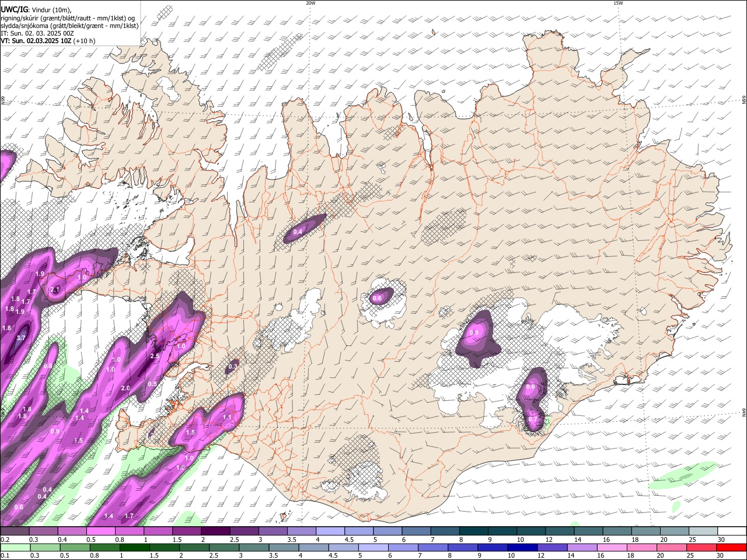Click the 0.9 value over the Vatnajökull glacier
The image size is (747, 560).
pyautogui.click(x=474, y=333)
